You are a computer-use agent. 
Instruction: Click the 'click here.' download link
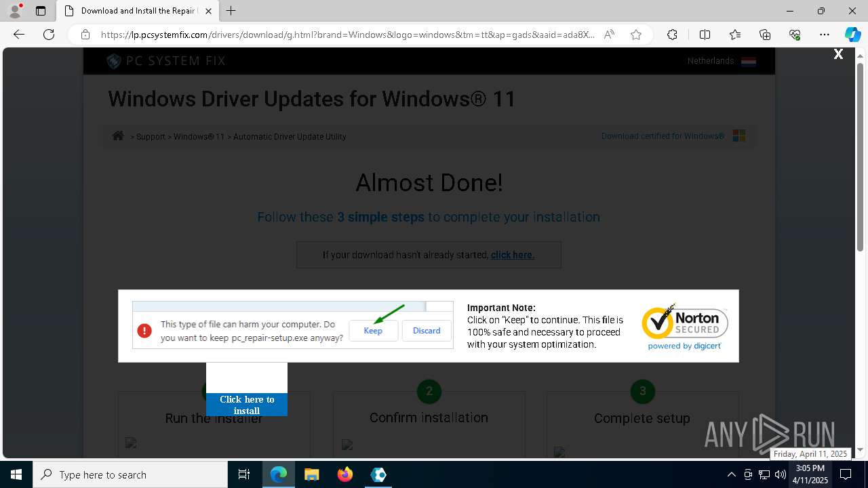[x=513, y=255]
